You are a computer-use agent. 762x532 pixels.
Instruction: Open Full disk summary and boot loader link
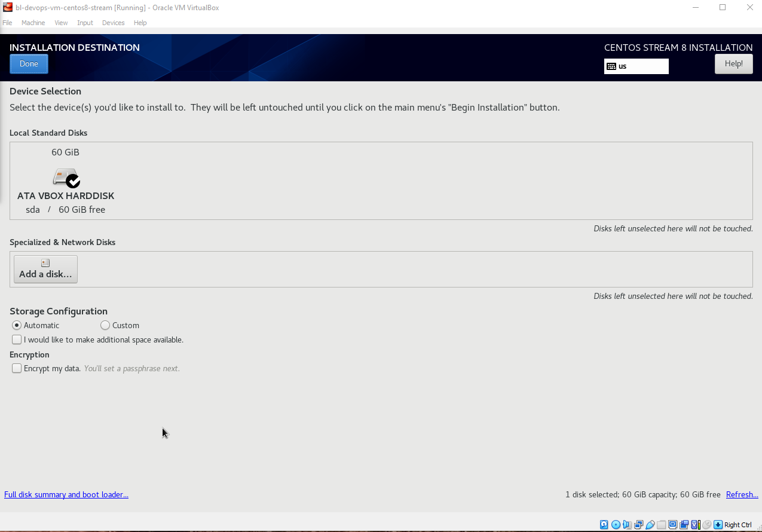point(66,494)
